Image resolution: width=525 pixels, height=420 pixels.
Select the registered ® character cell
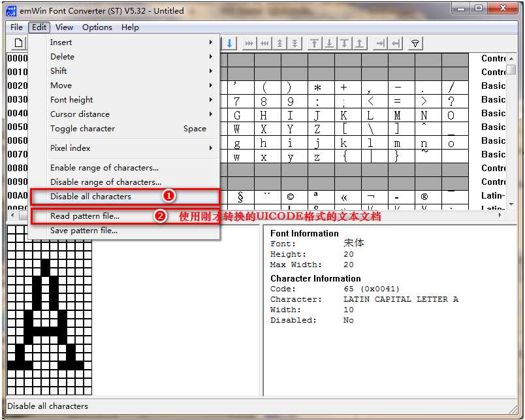pos(428,197)
